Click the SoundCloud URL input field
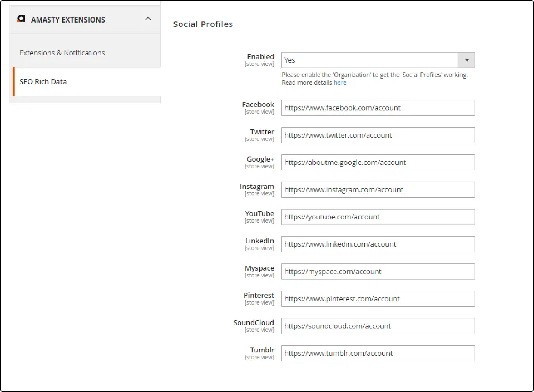This screenshot has width=534, height=392. (x=378, y=326)
